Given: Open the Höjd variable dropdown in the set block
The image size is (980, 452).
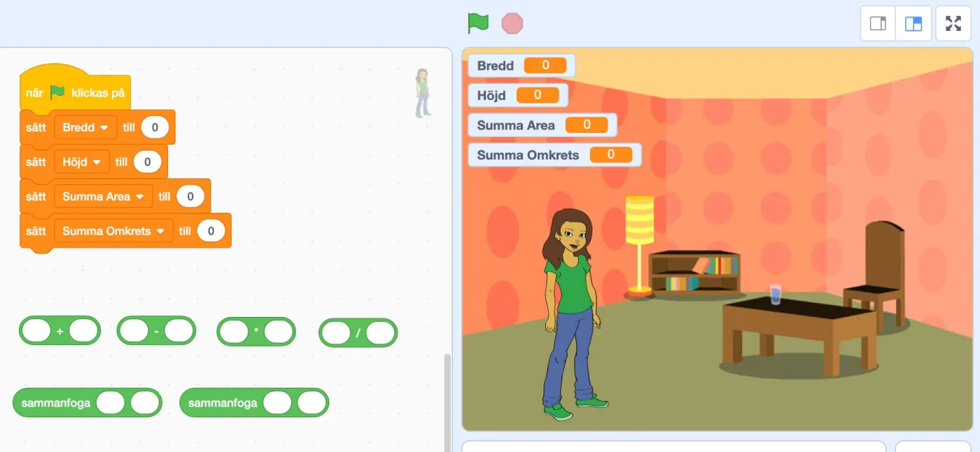Looking at the screenshot, I should (82, 162).
